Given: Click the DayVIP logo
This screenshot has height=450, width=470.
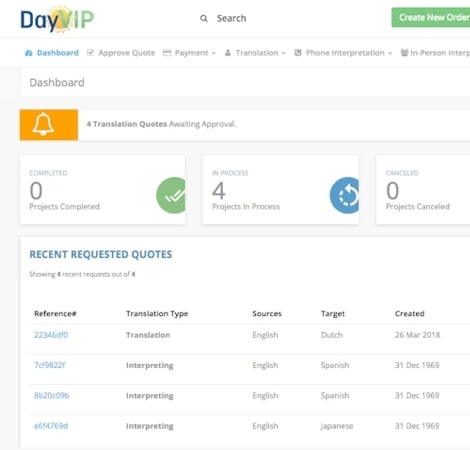Looking at the screenshot, I should (x=57, y=19).
